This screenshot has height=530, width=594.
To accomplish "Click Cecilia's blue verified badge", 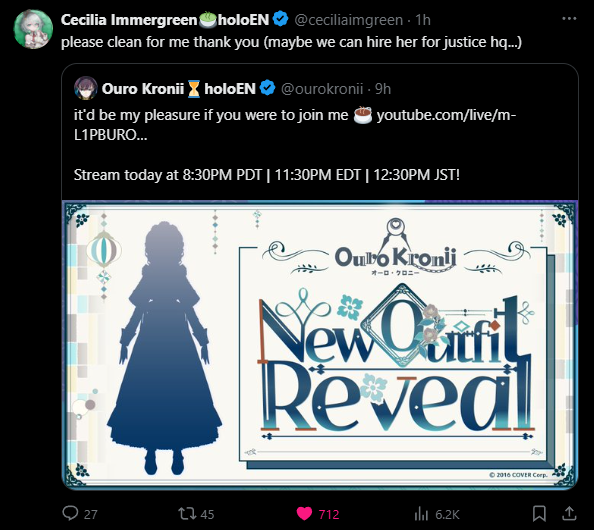I will [x=281, y=19].
